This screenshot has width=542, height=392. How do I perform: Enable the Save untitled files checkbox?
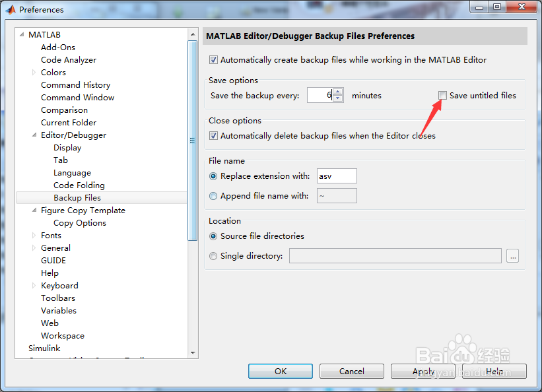click(x=442, y=96)
